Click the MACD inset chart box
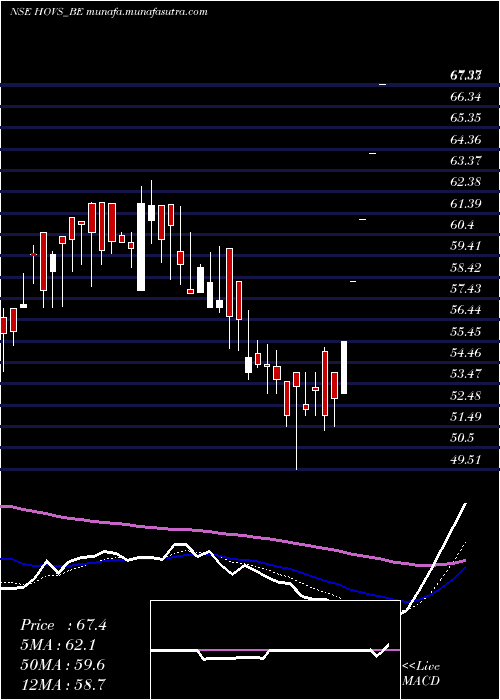This screenshot has width=500, height=700. tap(275, 650)
